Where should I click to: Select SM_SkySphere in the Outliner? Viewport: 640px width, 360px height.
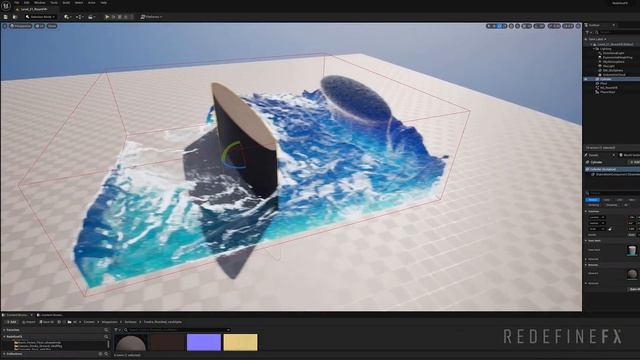[613, 70]
